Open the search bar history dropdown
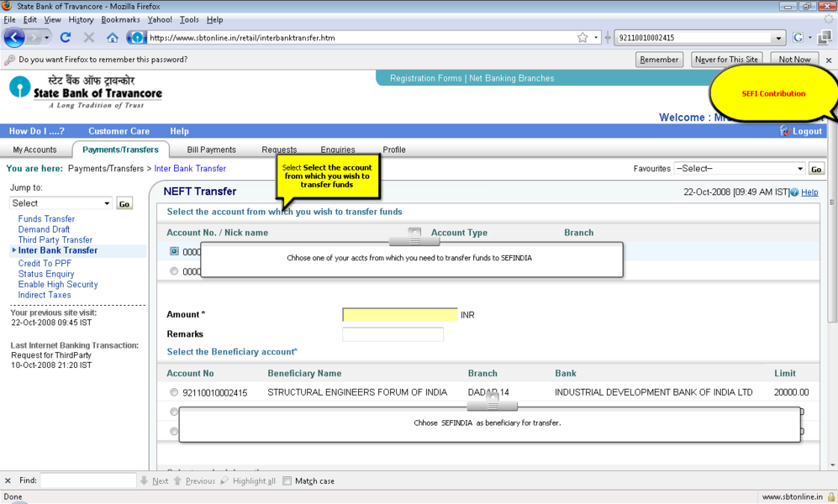 tap(777, 38)
